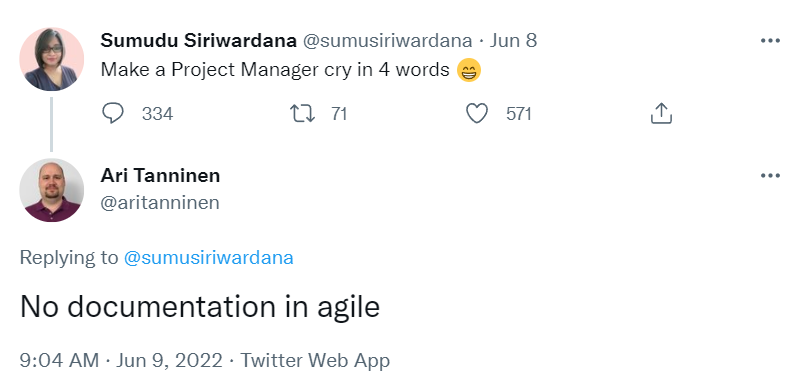Viewport: 796px width, 375px height.
Task: Open the Jun 8 tweet date link
Action: (x=513, y=41)
